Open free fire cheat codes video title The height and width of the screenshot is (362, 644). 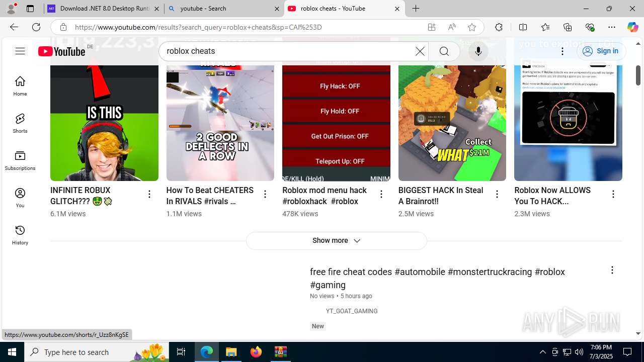click(437, 278)
